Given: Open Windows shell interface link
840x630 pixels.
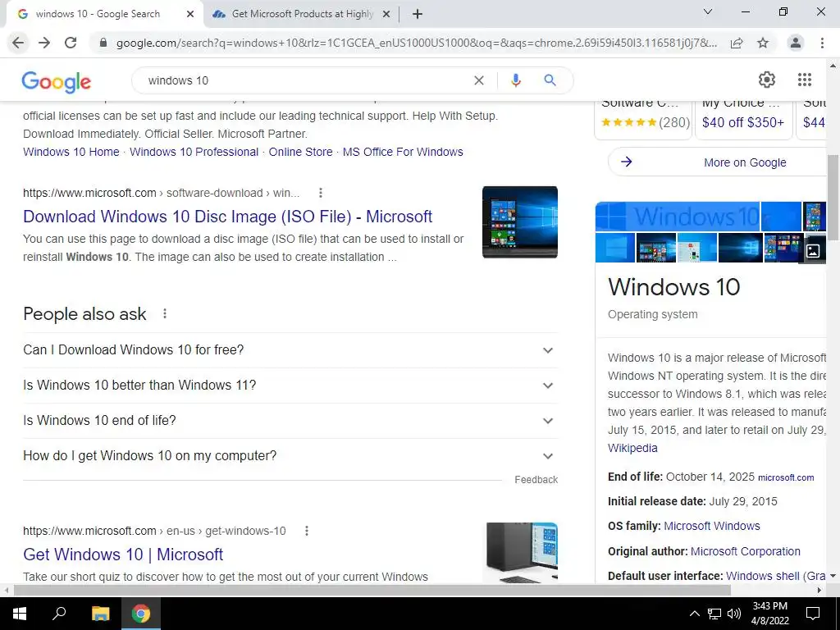Looking at the screenshot, I should (776, 576).
